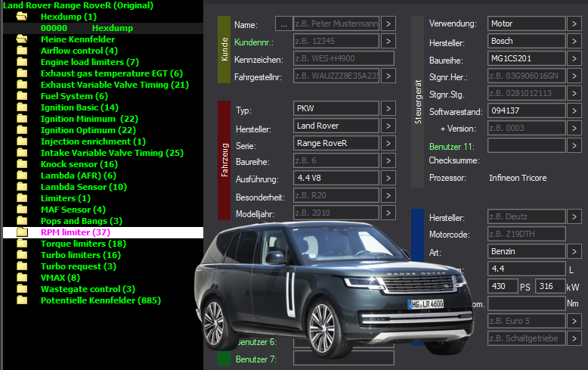
Task: Click the Range Rover car thumbnail
Action: coord(334,287)
